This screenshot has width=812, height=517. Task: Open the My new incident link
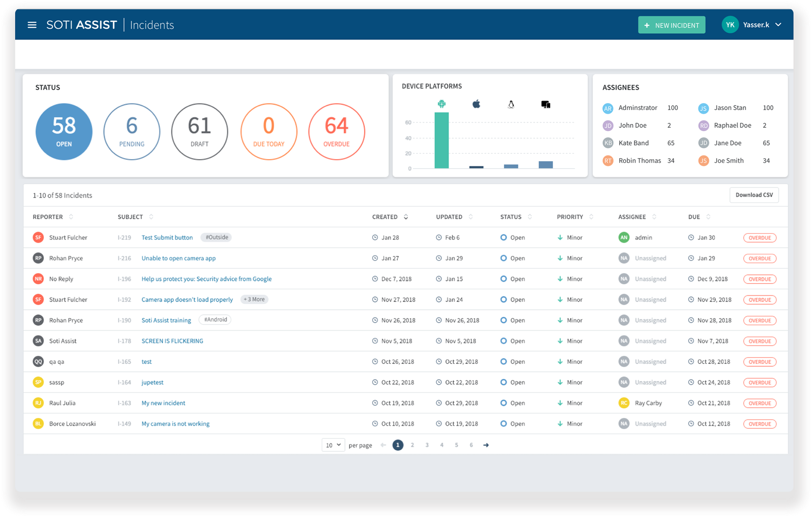point(163,403)
